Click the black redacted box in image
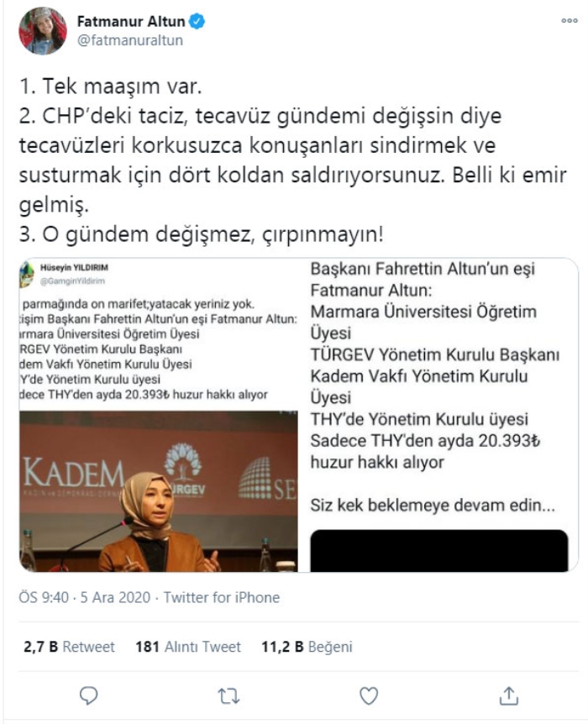This screenshot has height=724, width=588. coord(438,550)
